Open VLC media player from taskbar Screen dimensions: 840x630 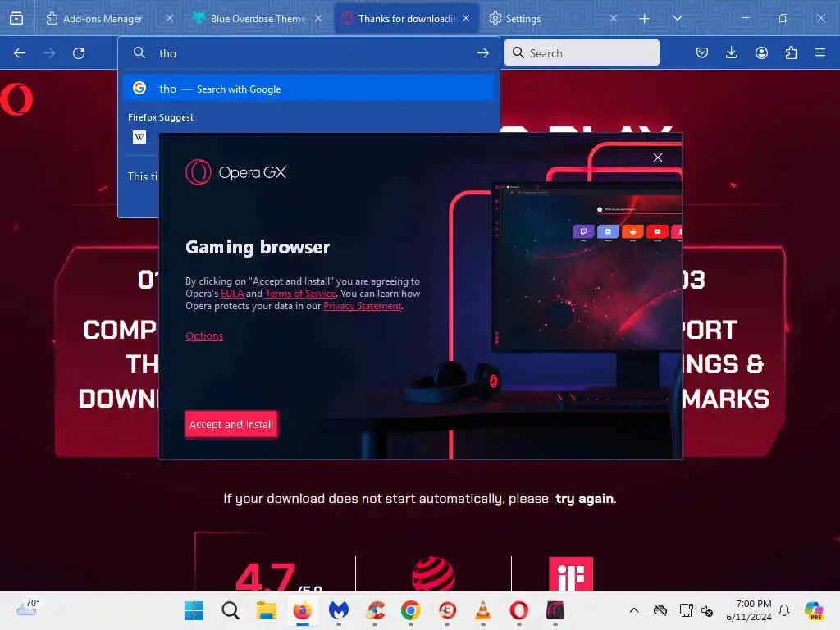pos(483,610)
